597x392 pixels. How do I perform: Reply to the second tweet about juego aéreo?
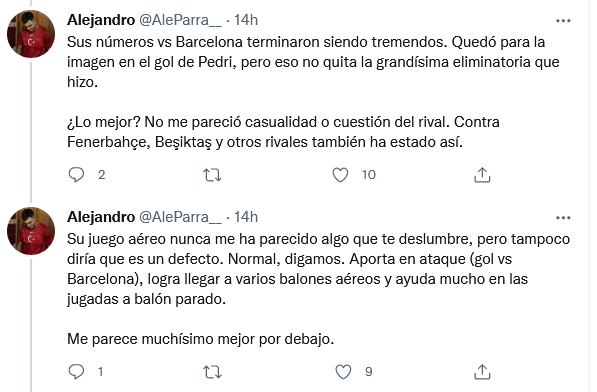tap(76, 371)
